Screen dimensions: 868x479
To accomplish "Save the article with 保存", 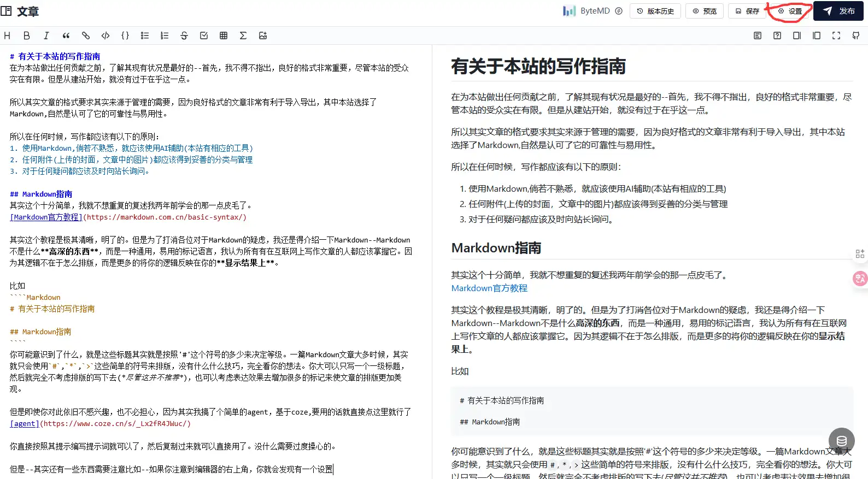I will tap(747, 11).
